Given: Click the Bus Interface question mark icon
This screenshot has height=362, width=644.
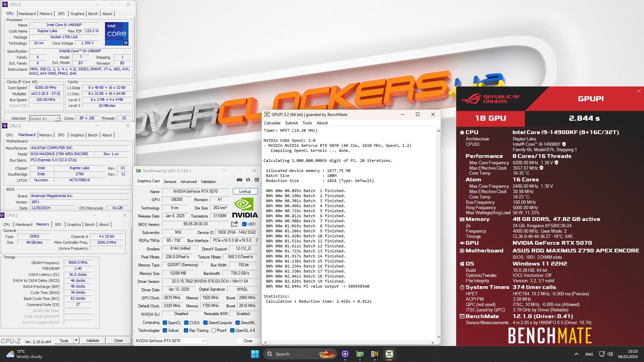Looking at the screenshot, I should click(x=257, y=240).
